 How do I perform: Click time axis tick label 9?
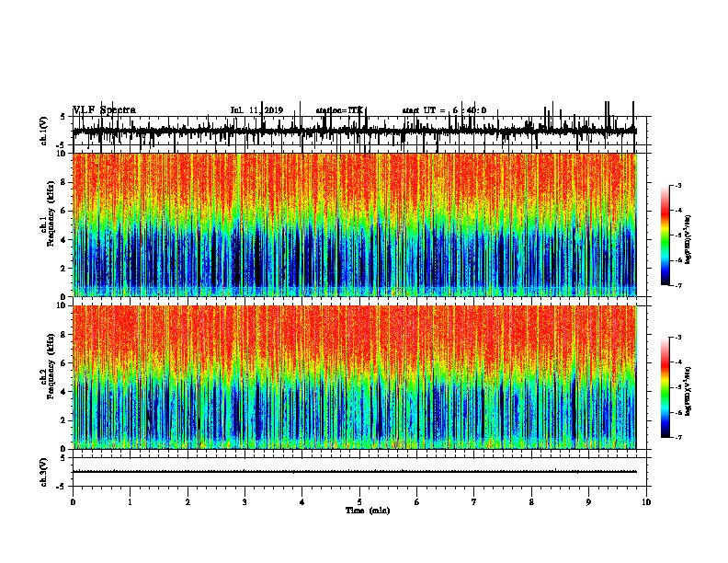click(x=588, y=502)
